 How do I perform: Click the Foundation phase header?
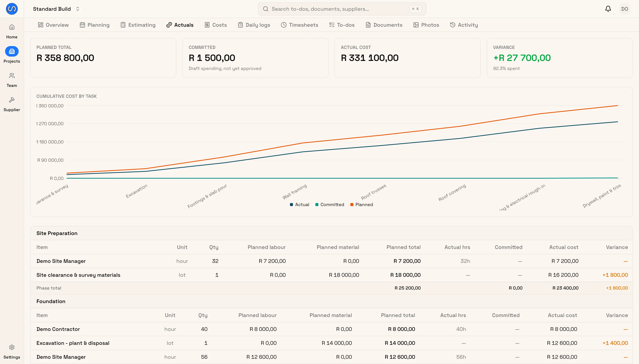(331, 301)
